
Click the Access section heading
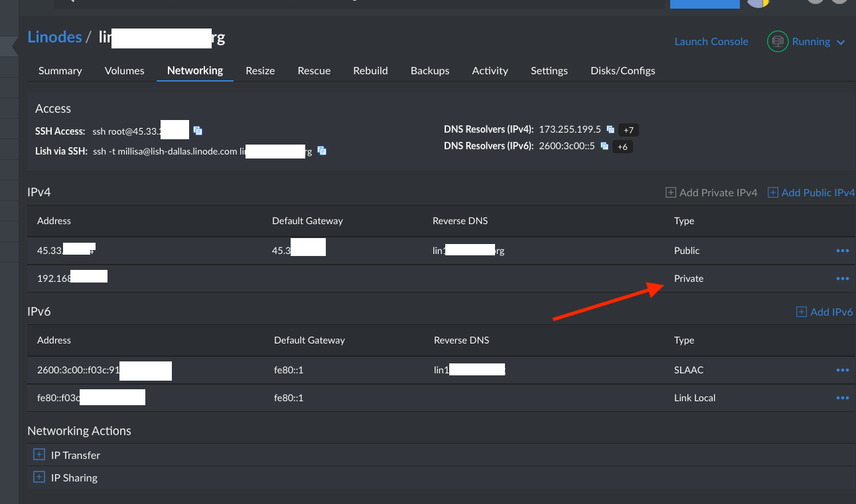click(53, 109)
